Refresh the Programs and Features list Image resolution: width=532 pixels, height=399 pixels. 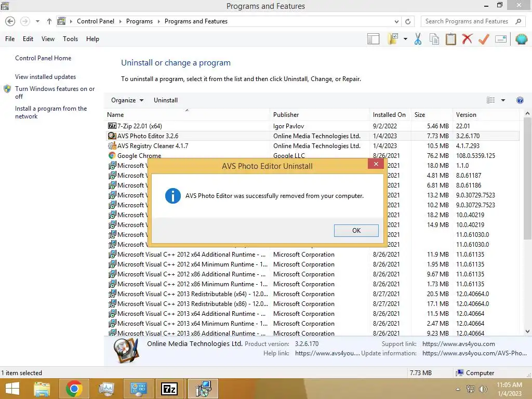pos(408,21)
